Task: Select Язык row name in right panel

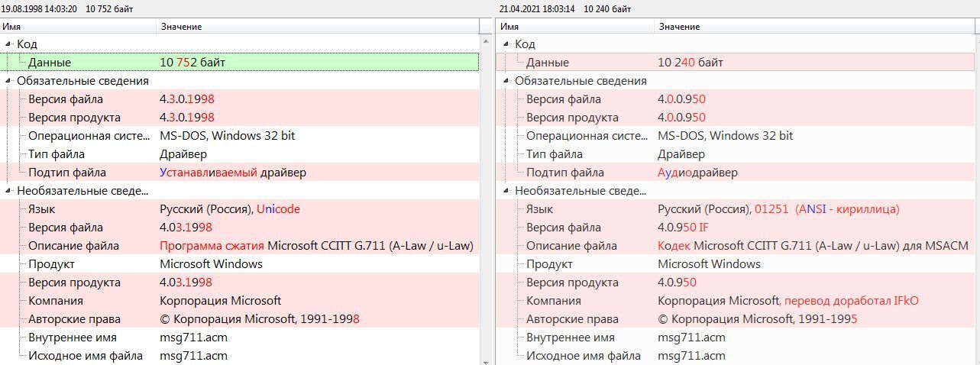Action: coord(539,209)
